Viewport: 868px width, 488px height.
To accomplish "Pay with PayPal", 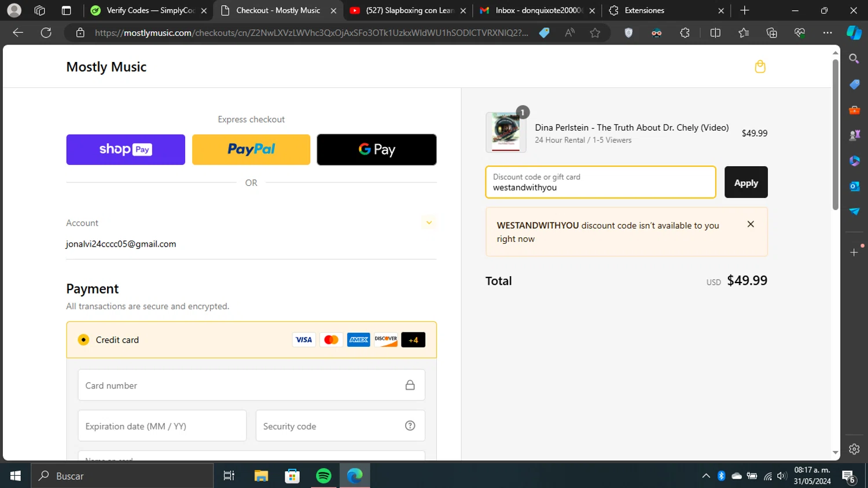I will [x=251, y=149].
